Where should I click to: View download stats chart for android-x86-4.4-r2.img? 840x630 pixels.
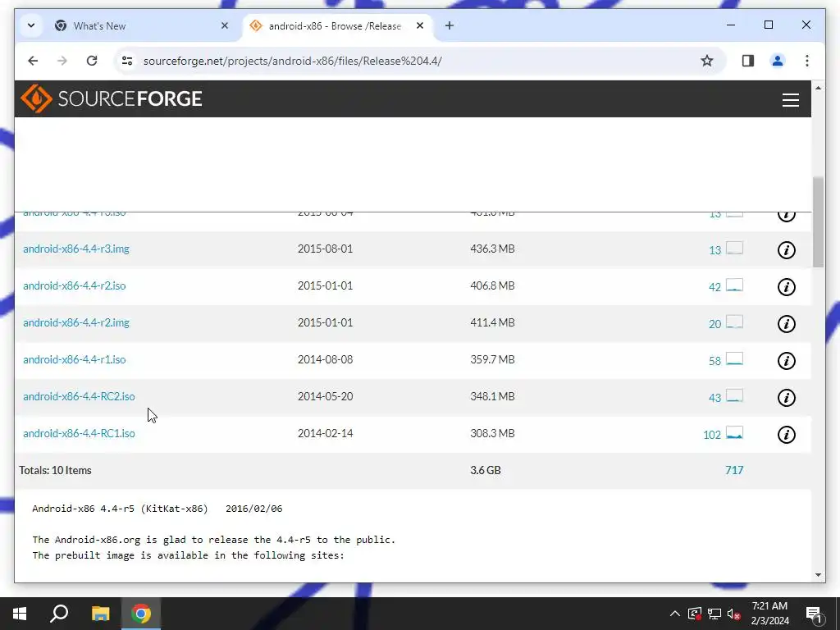(x=734, y=322)
